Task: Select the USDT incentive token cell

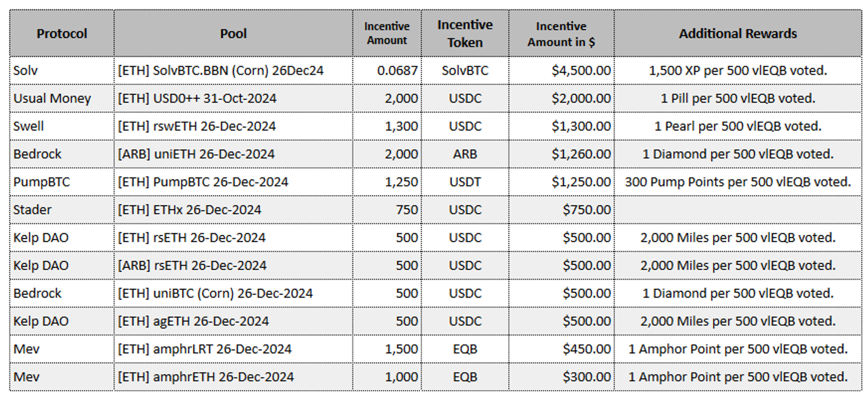Action: pos(465,182)
